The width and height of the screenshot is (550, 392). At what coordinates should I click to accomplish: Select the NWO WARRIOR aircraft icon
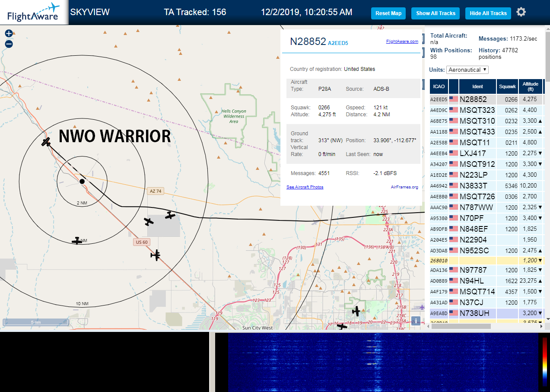click(46, 142)
